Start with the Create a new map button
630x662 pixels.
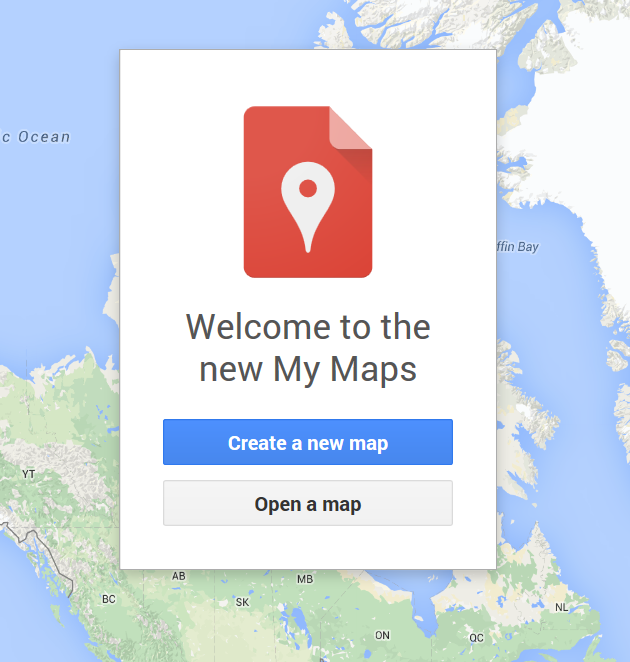pyautogui.click(x=308, y=442)
